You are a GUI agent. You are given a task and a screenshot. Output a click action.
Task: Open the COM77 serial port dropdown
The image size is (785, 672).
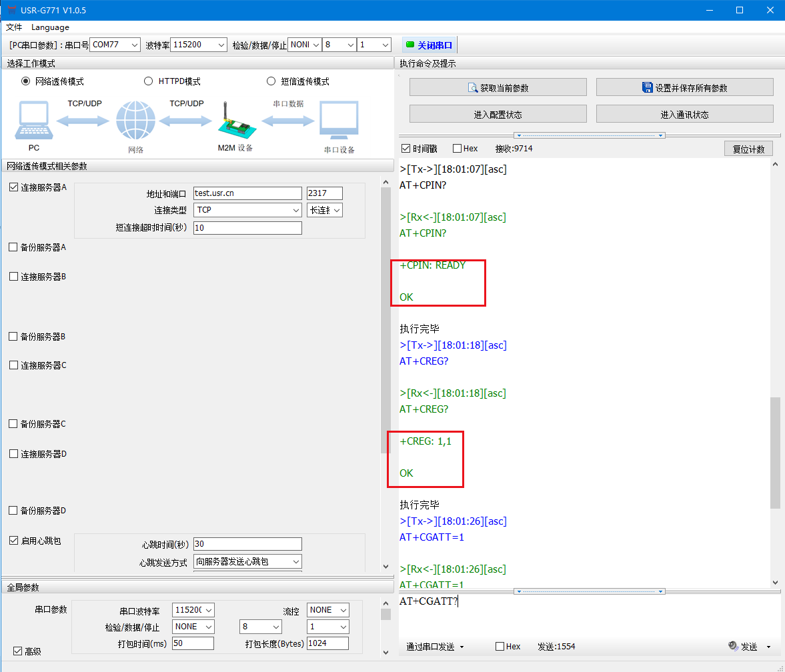(115, 45)
